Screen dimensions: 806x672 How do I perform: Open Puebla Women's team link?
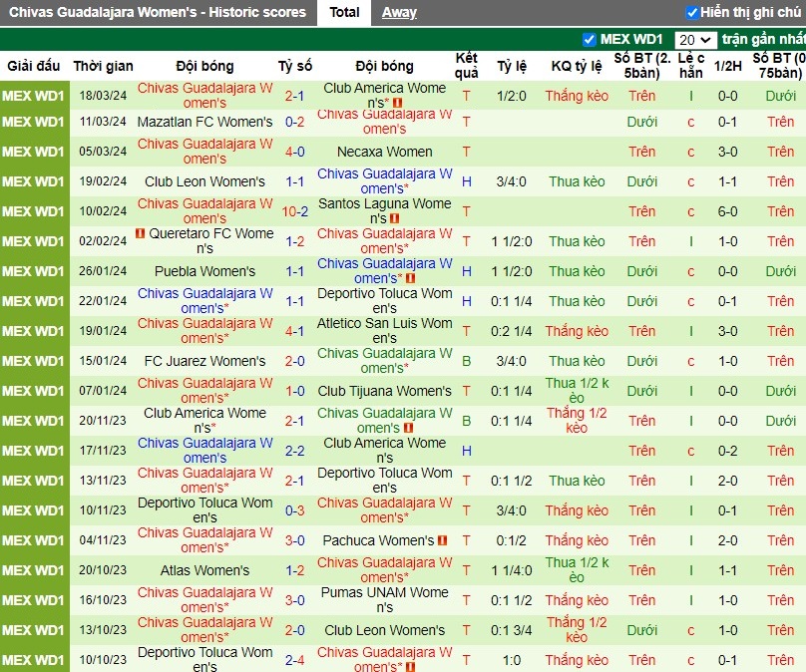[204, 271]
